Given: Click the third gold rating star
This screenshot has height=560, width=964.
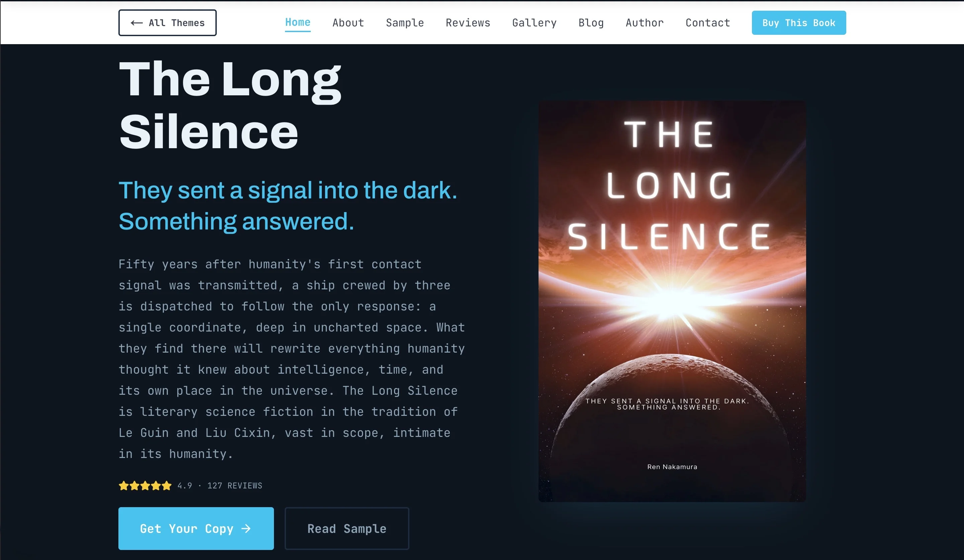Looking at the screenshot, I should coord(145,486).
